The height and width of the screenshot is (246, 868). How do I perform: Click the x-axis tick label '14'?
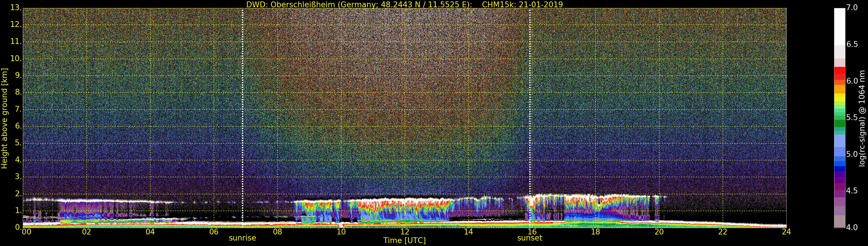468,232
